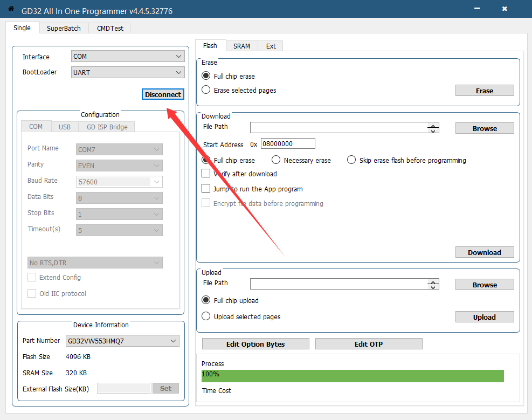The height and width of the screenshot is (420, 532).
Task: Minimize the GD32 Programmer window
Action: 477,9
